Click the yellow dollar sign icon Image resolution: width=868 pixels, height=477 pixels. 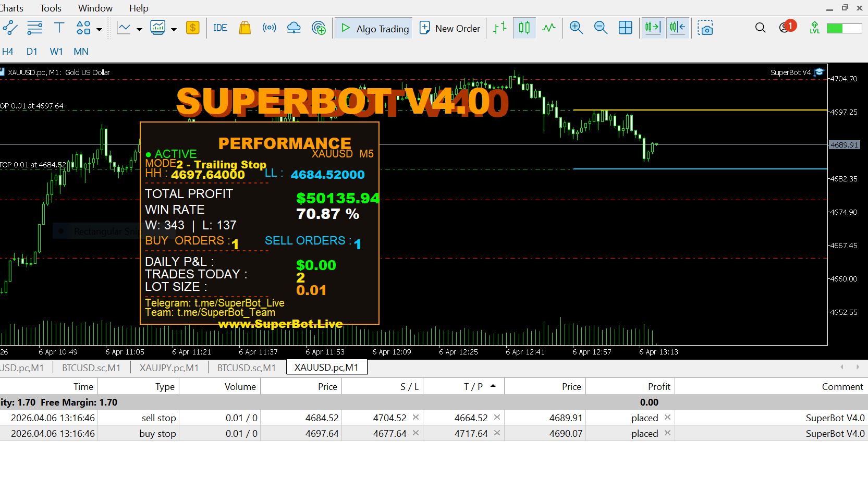pos(193,28)
